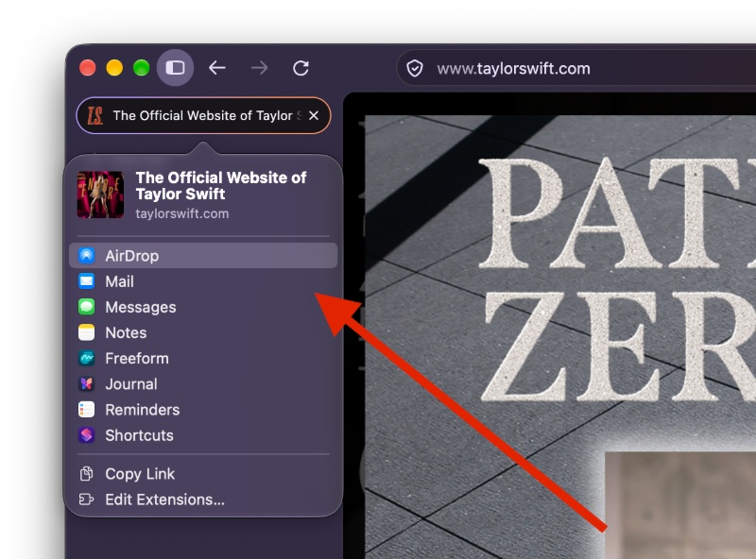Open the privacy shield icon in address bar
Image resolution: width=756 pixels, height=559 pixels.
pos(415,68)
